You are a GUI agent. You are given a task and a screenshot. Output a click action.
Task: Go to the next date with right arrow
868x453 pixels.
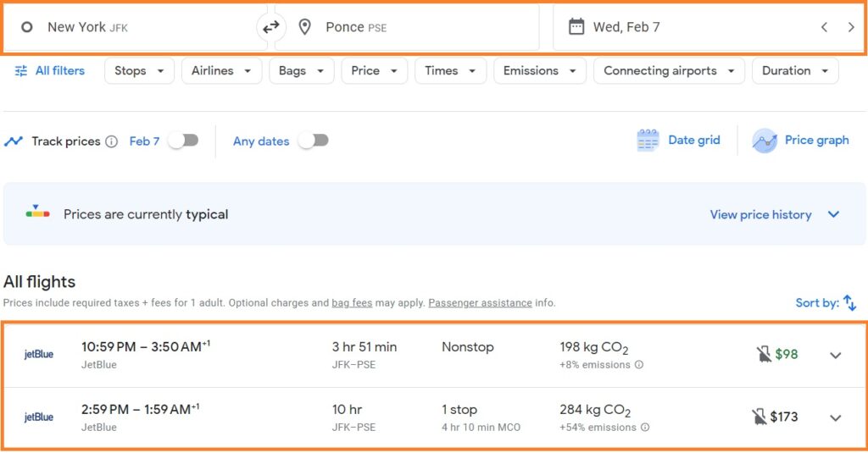coord(851,27)
